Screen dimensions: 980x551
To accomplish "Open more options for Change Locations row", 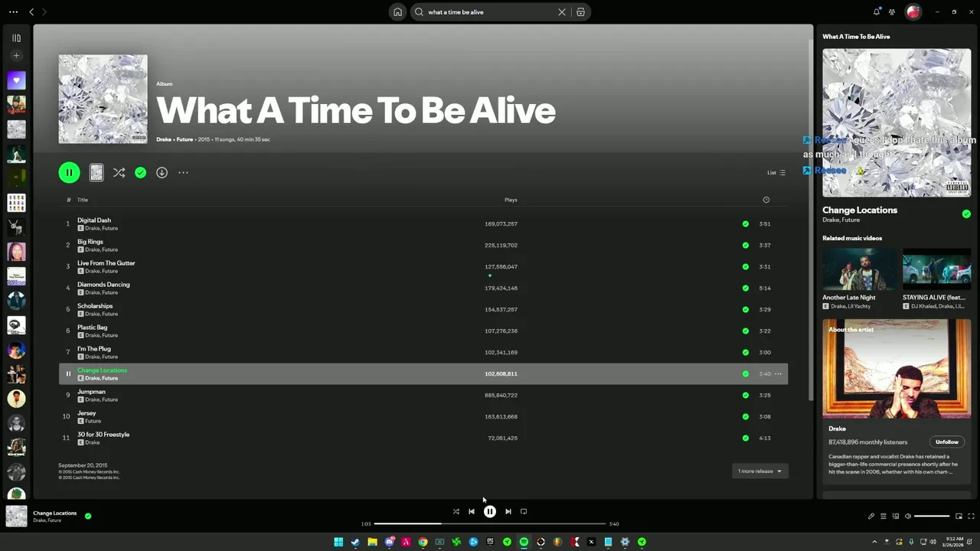I will tap(779, 374).
